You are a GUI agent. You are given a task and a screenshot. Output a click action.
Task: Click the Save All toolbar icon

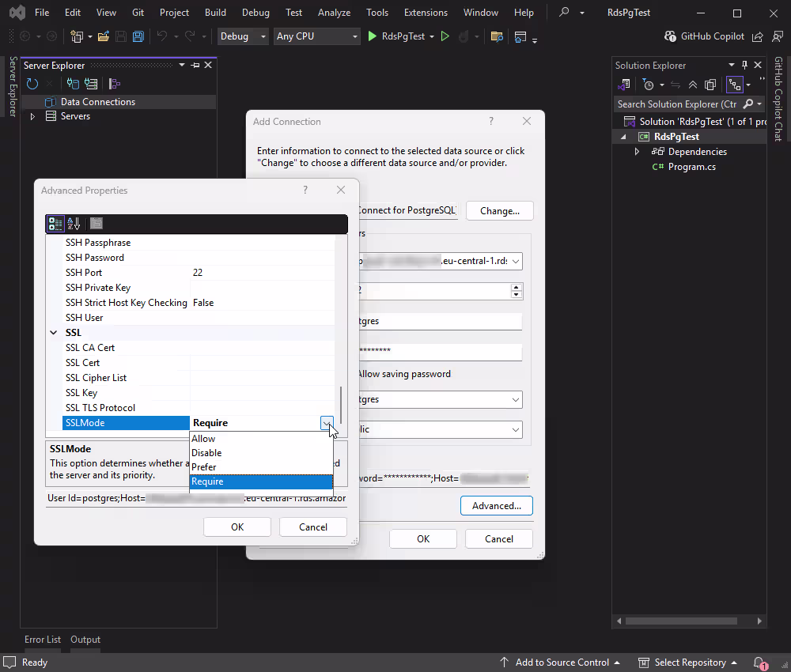(138, 36)
